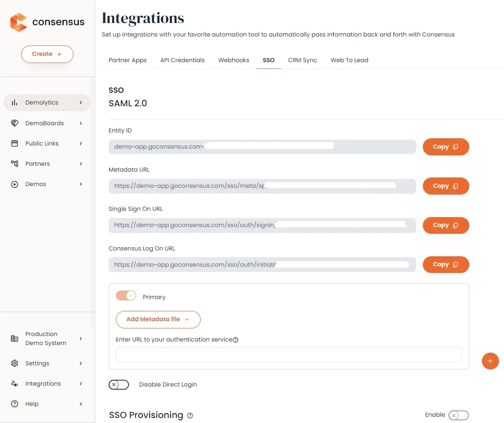Expand the Demolytics menu chevron

pyautogui.click(x=81, y=102)
